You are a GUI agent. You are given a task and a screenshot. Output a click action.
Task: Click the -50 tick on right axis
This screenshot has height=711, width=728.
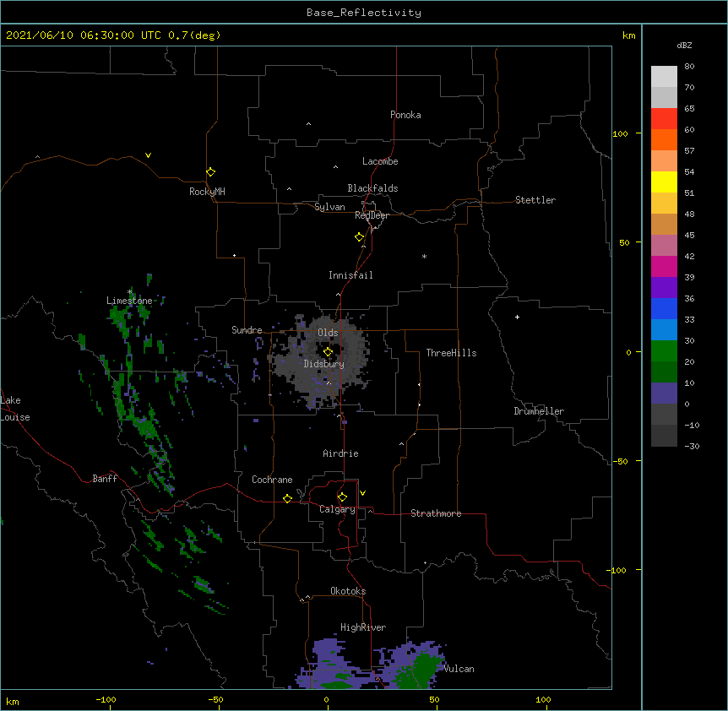pos(620,461)
